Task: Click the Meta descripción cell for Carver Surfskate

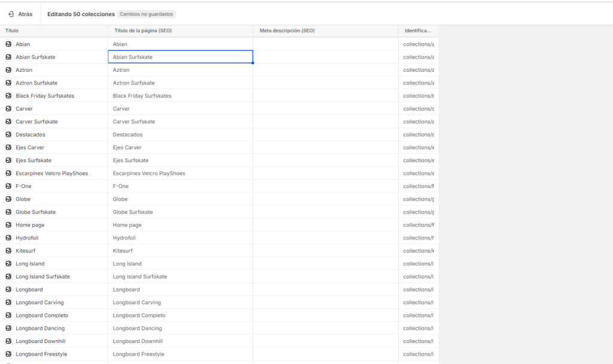Action: 326,122
